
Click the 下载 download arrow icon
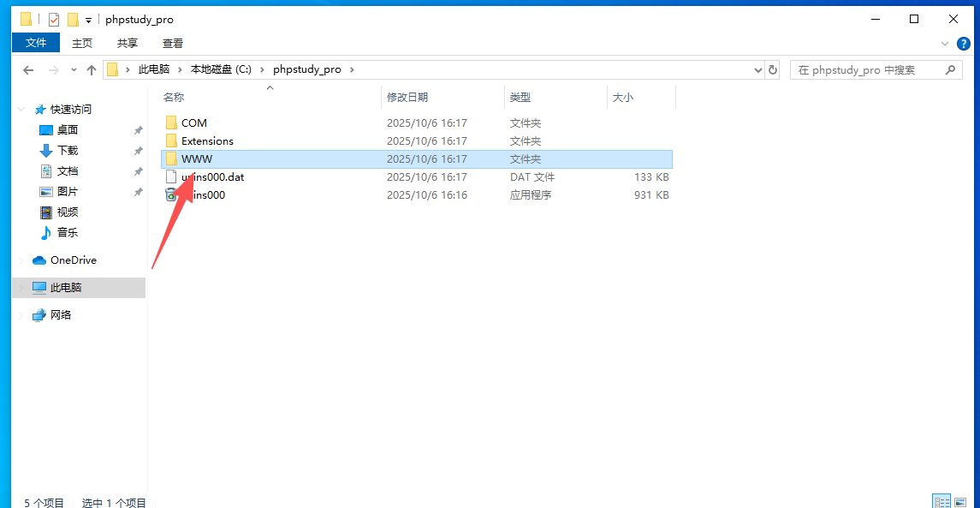[x=45, y=151]
